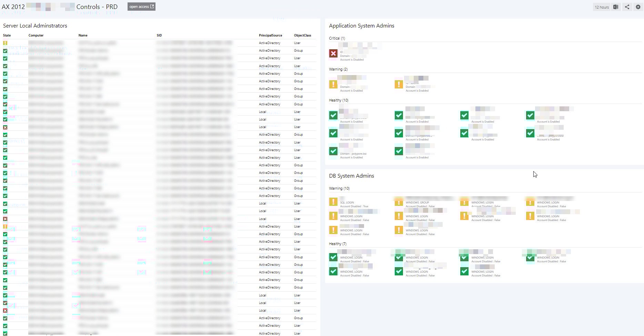
Task: Click the warning state icon on the first Server Local Administrators row
Action: pos(4,43)
